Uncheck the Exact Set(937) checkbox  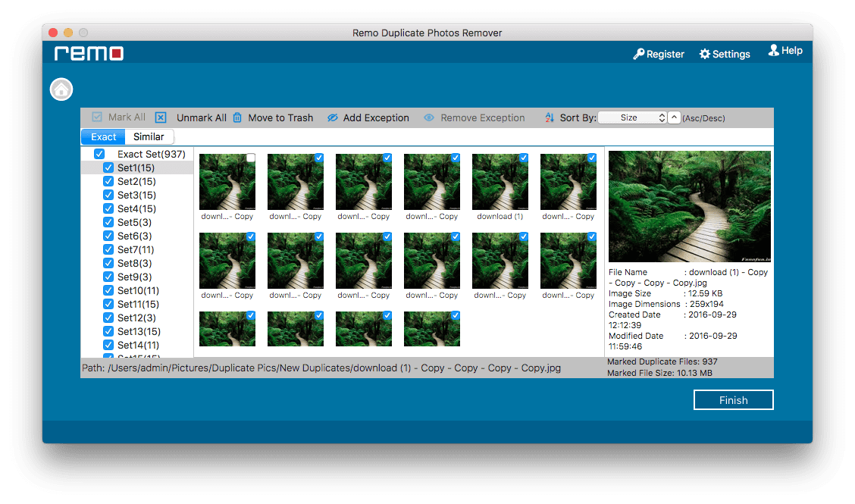(x=99, y=154)
